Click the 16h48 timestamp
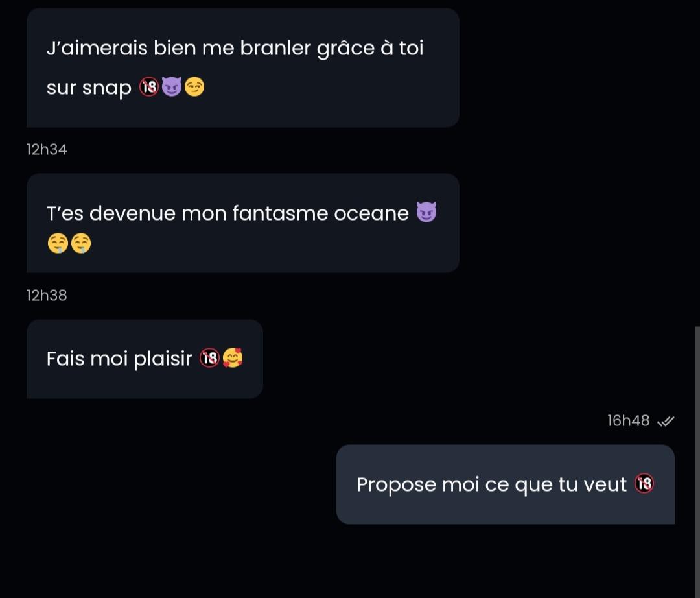The height and width of the screenshot is (598, 700). 628,421
